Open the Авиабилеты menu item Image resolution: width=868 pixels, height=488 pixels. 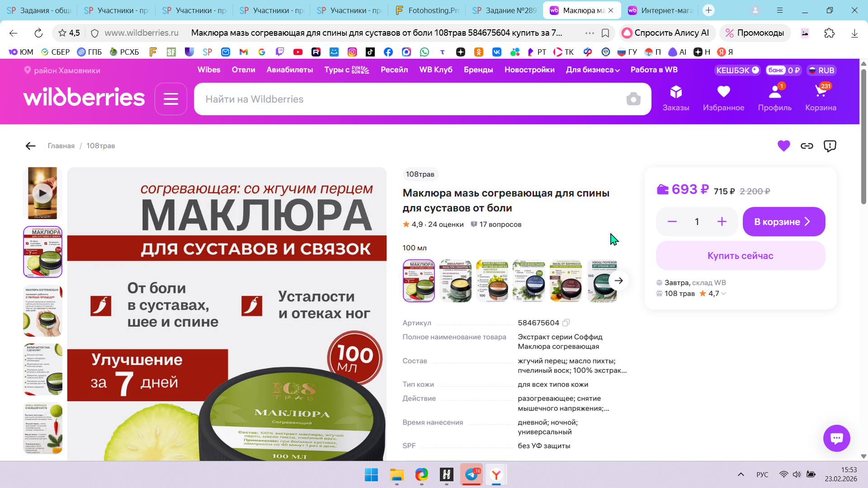coord(289,70)
